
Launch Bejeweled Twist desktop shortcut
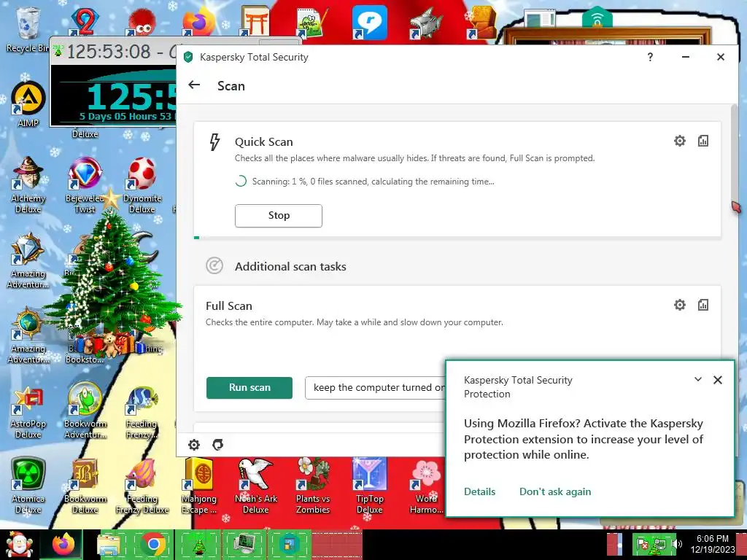click(x=85, y=184)
